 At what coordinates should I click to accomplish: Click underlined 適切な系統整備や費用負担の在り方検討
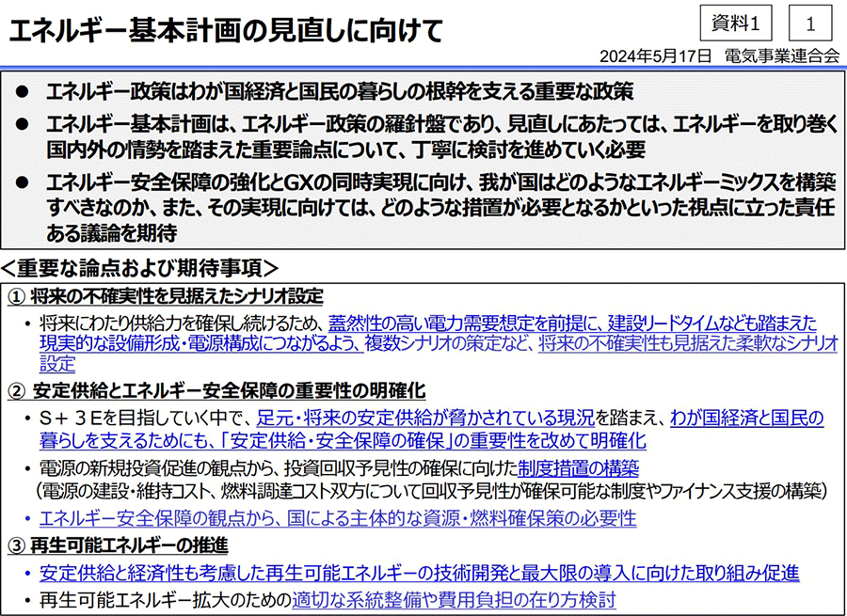click(454, 600)
